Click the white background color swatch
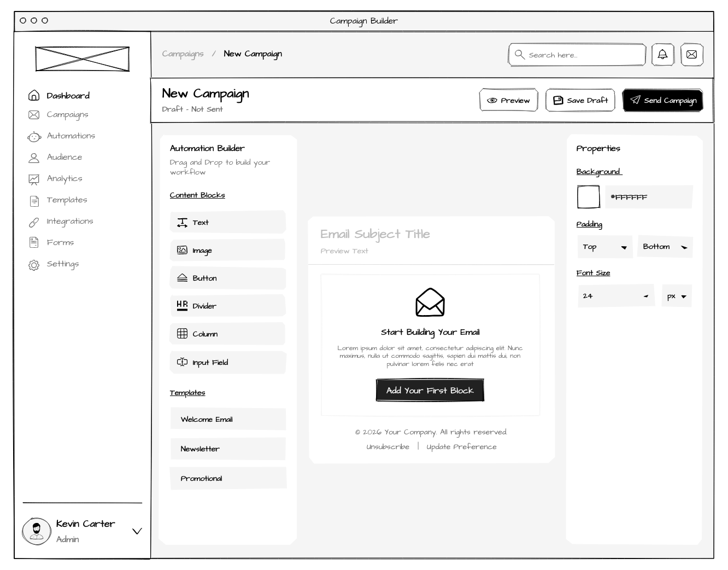 [589, 197]
